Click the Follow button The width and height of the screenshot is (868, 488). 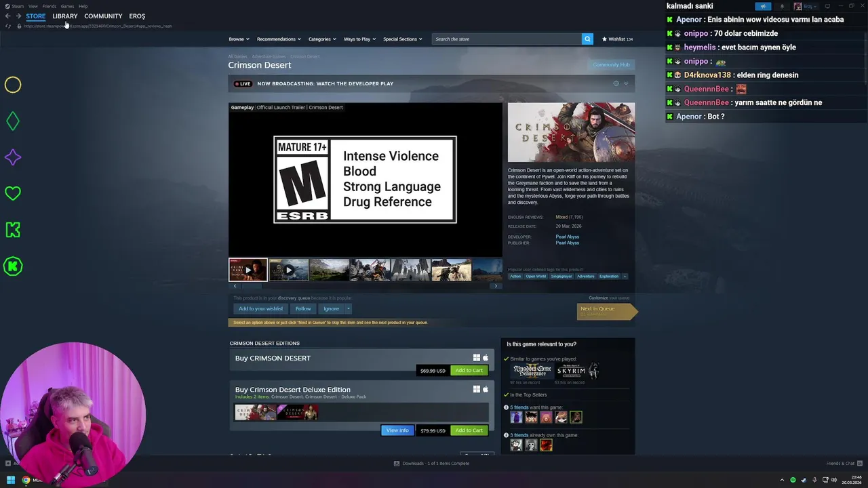point(303,308)
